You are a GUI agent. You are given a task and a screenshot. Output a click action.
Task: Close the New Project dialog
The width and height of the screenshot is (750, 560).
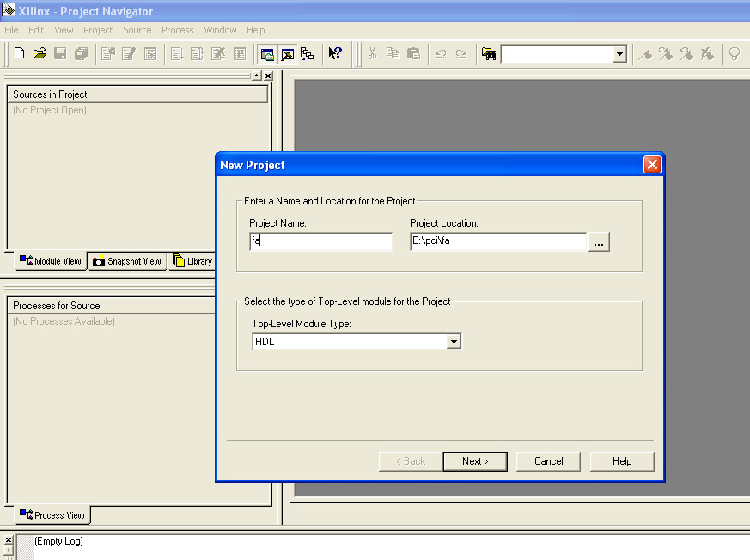click(652, 165)
